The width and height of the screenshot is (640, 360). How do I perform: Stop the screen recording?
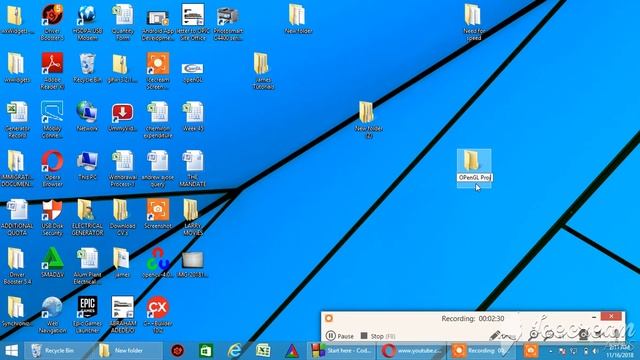point(378,336)
